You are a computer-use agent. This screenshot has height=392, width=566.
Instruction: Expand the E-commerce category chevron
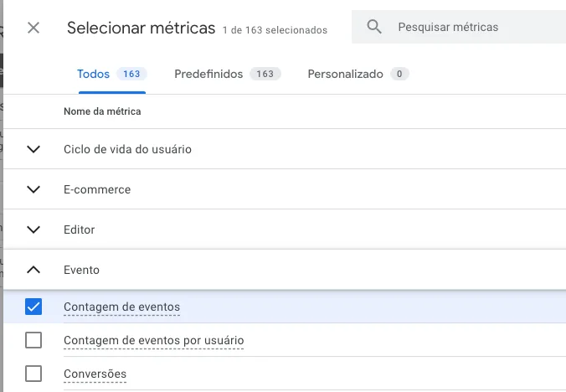33,189
